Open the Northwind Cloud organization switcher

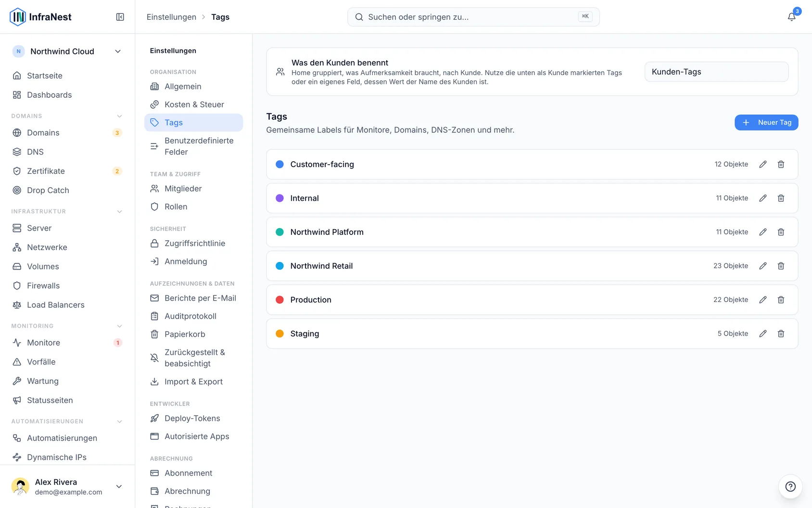pyautogui.click(x=67, y=52)
